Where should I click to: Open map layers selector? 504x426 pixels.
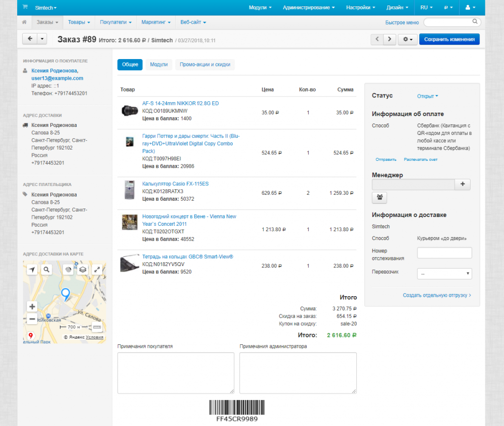point(83,270)
